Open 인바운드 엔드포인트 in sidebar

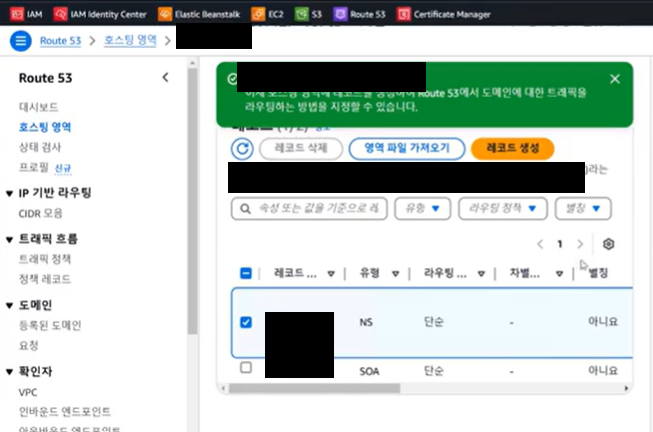[65, 412]
